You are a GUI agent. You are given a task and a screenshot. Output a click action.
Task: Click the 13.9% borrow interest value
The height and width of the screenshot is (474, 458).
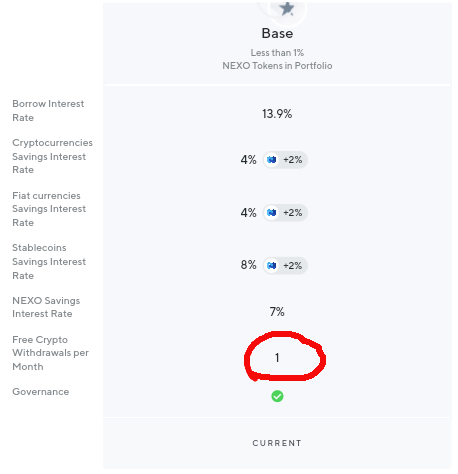pyautogui.click(x=277, y=114)
